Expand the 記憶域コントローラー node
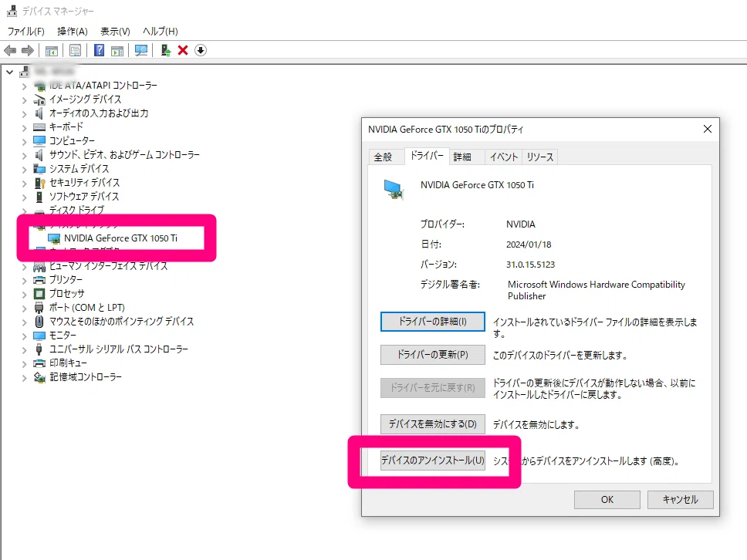This screenshot has width=747, height=560. click(24, 378)
